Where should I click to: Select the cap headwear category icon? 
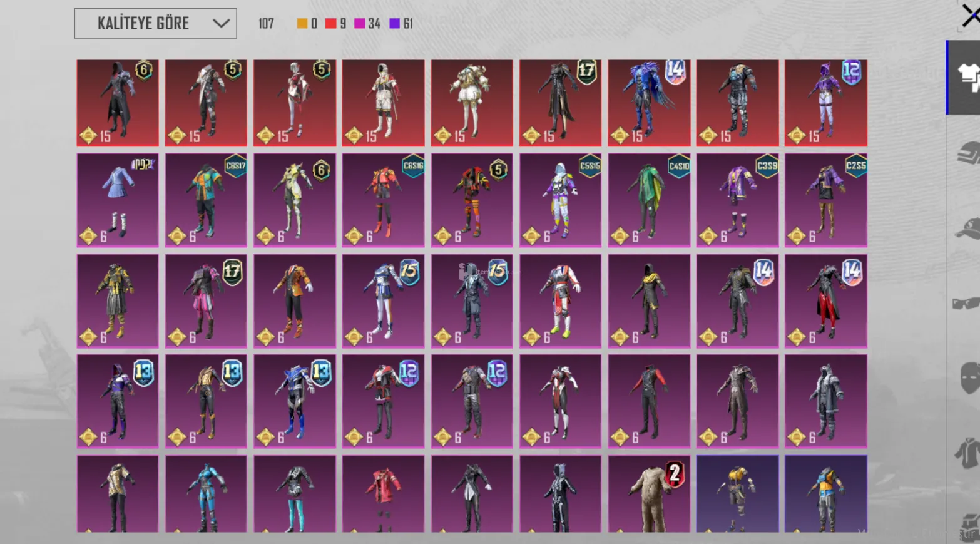pyautogui.click(x=967, y=228)
